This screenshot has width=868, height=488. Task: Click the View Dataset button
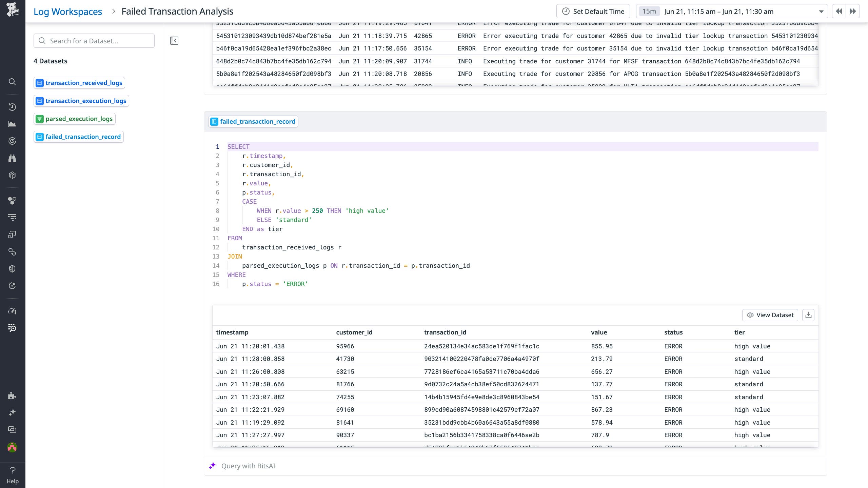770,315
